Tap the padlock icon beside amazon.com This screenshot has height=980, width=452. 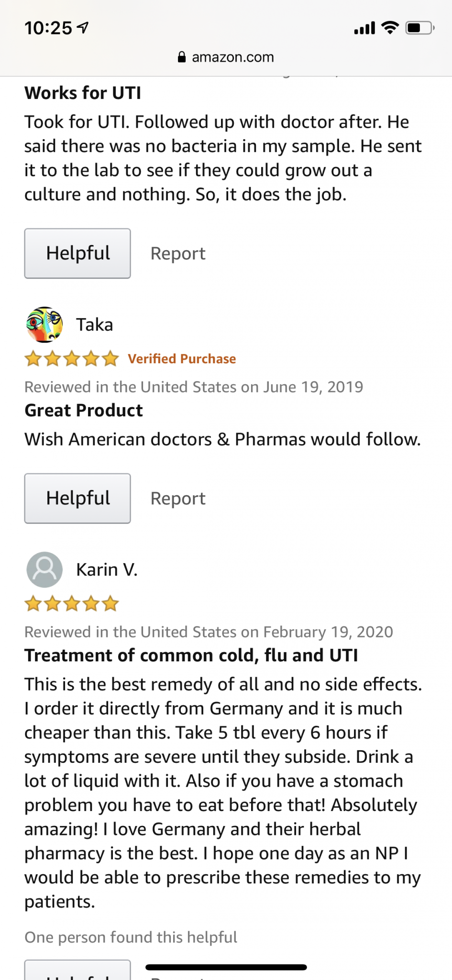point(182,57)
